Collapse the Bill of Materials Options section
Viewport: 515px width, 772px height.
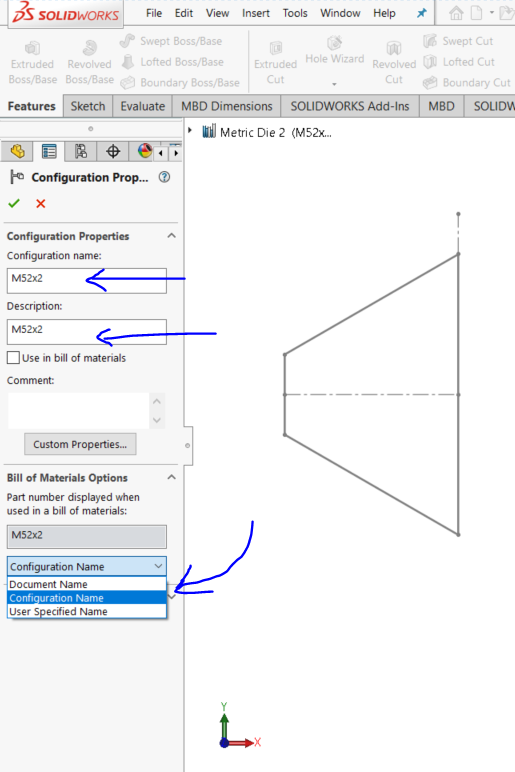[171, 477]
